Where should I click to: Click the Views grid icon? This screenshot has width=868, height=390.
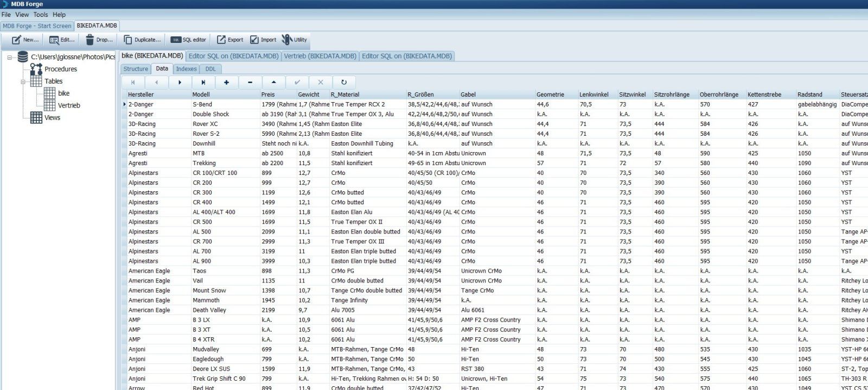[x=36, y=117]
